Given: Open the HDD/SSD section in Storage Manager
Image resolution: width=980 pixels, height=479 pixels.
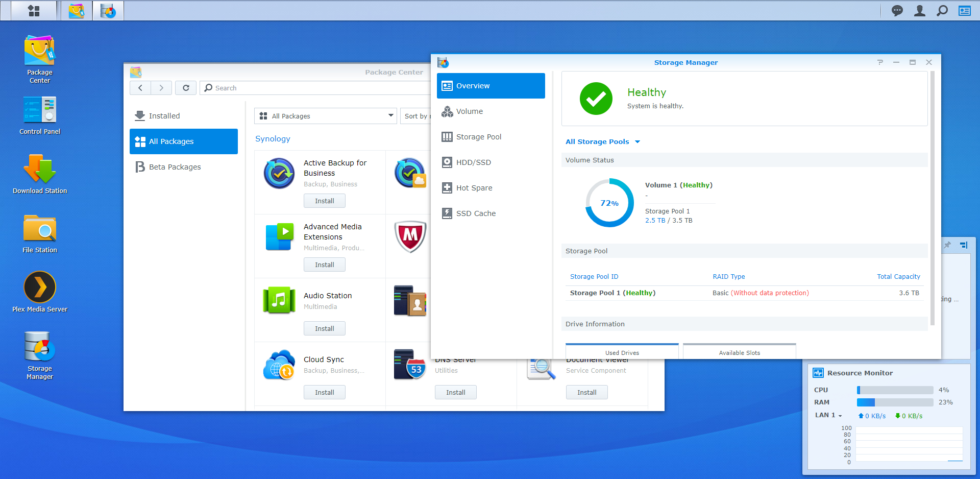Looking at the screenshot, I should (x=474, y=162).
